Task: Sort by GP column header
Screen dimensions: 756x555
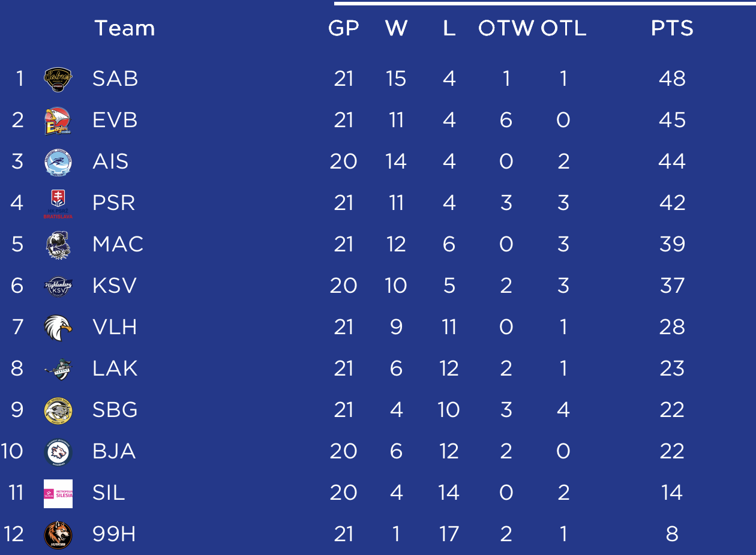Action: click(x=344, y=28)
